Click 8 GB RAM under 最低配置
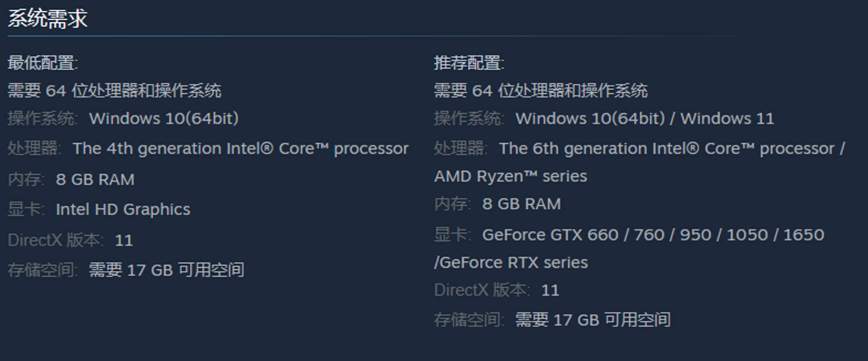The image size is (868, 361). pyautogui.click(x=95, y=179)
